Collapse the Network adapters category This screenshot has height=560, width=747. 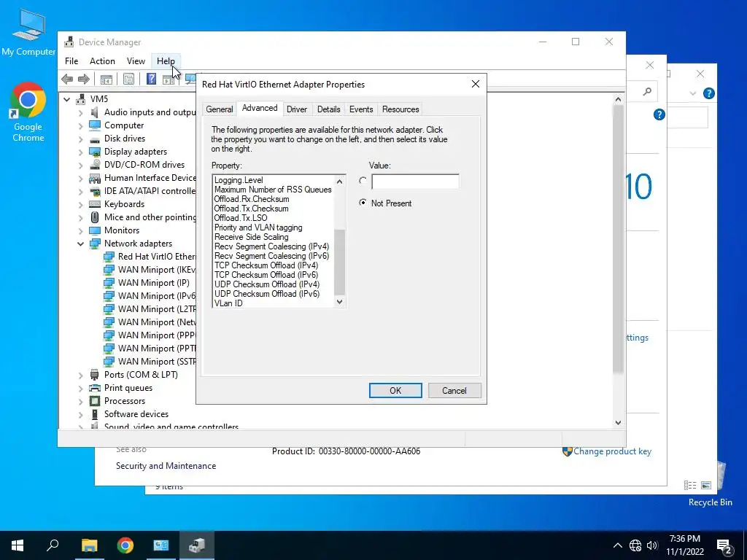[x=80, y=244]
